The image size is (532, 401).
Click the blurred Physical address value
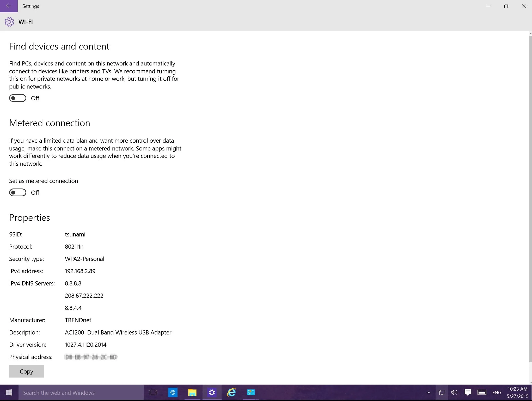point(91,357)
